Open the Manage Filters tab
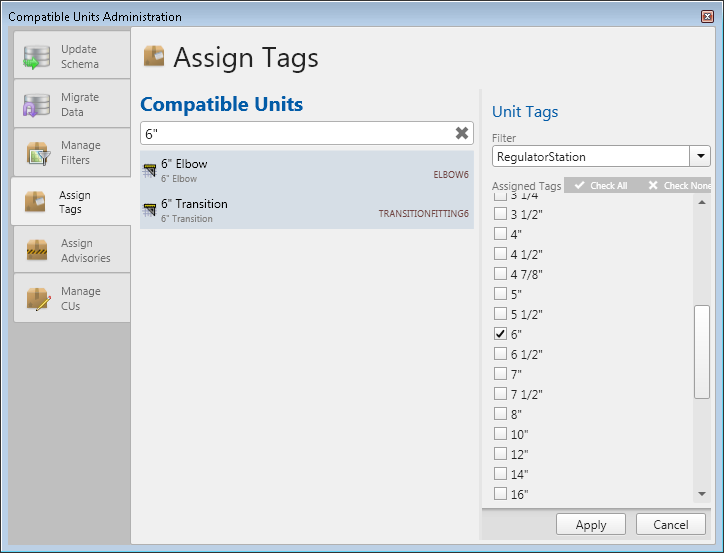724x553 pixels. coord(72,153)
